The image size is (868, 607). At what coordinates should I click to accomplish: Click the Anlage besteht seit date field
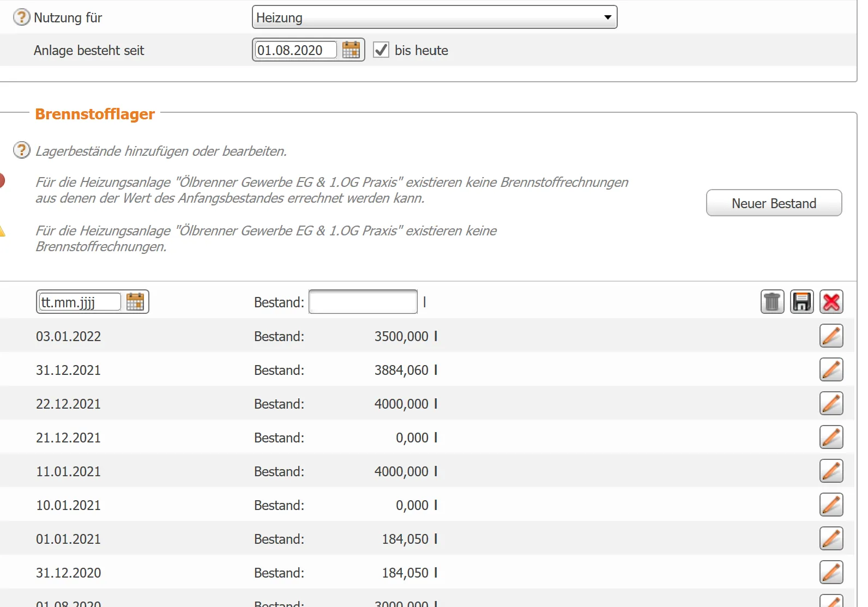click(x=295, y=50)
